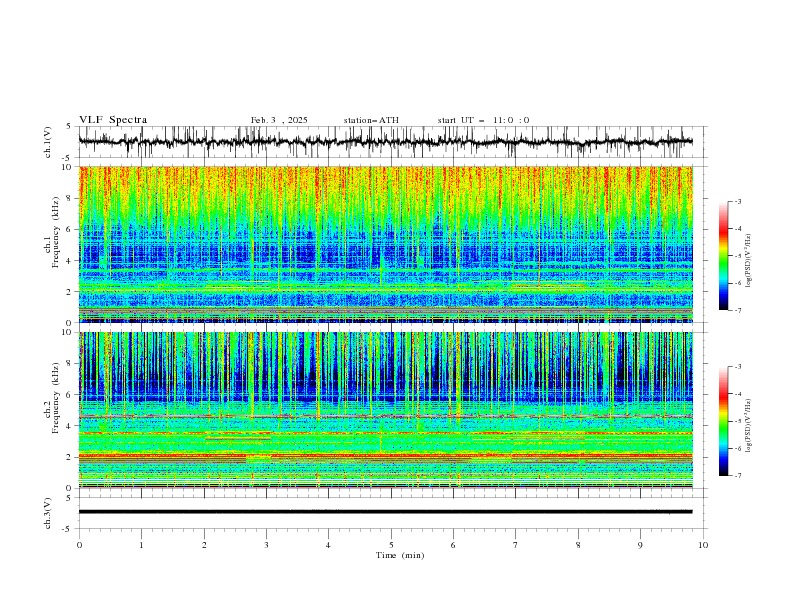This screenshot has width=792, height=612.
Task: Click the ch.2 PSD color bar
Action: [723, 421]
